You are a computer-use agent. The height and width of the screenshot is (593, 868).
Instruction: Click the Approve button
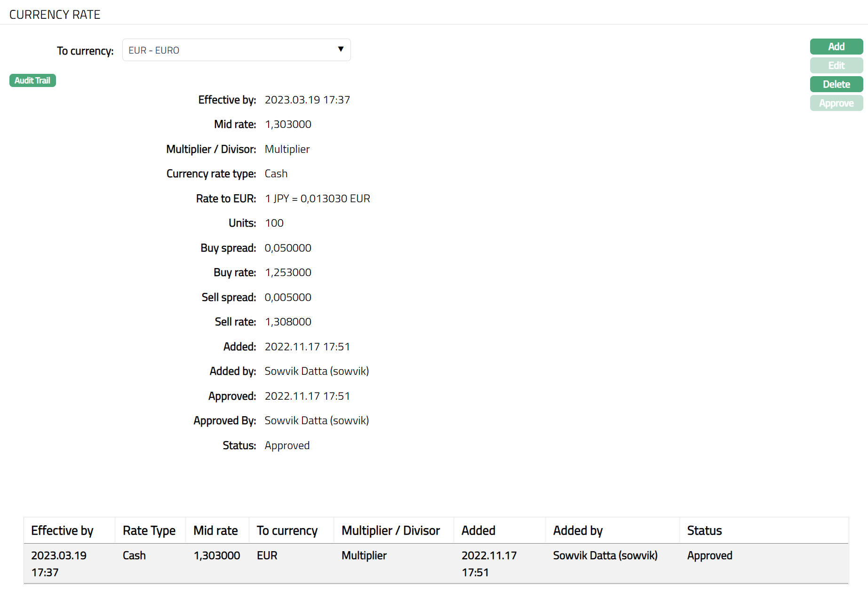click(x=836, y=103)
